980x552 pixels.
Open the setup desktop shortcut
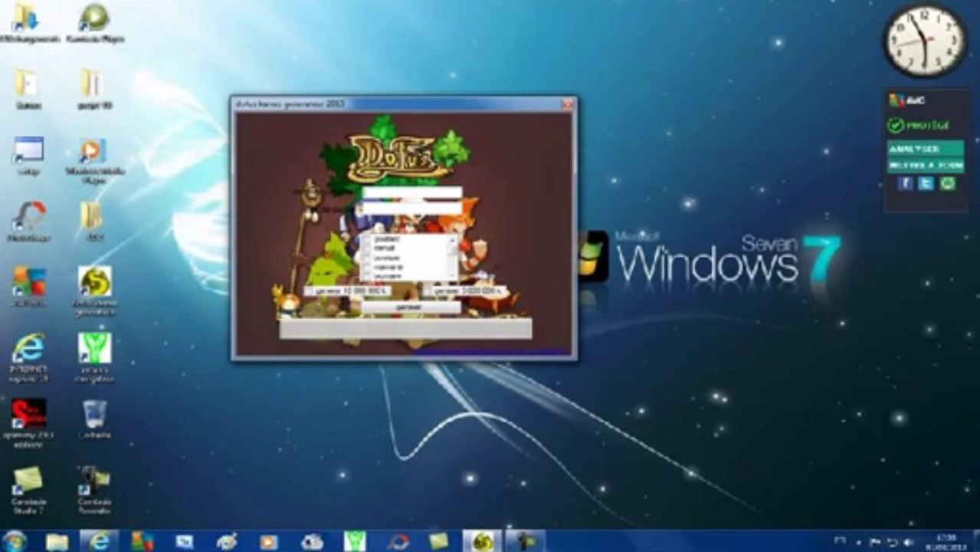tap(29, 156)
